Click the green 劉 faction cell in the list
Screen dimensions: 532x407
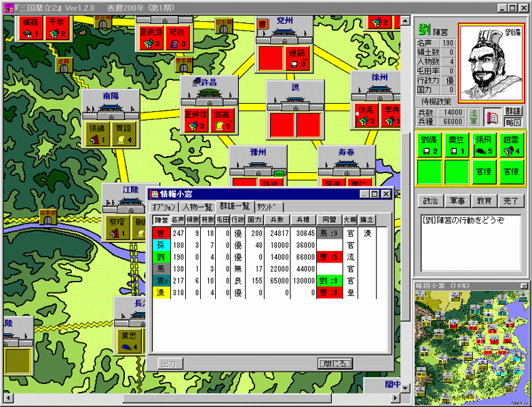point(161,257)
